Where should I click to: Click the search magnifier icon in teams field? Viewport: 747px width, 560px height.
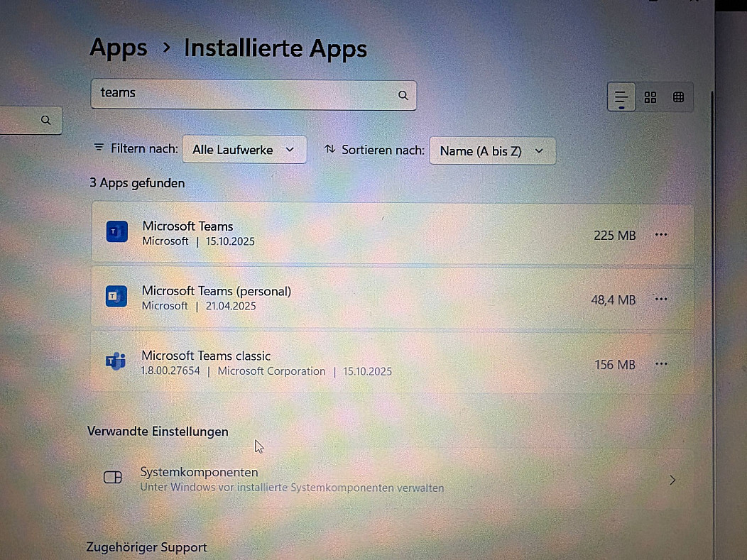tap(403, 95)
